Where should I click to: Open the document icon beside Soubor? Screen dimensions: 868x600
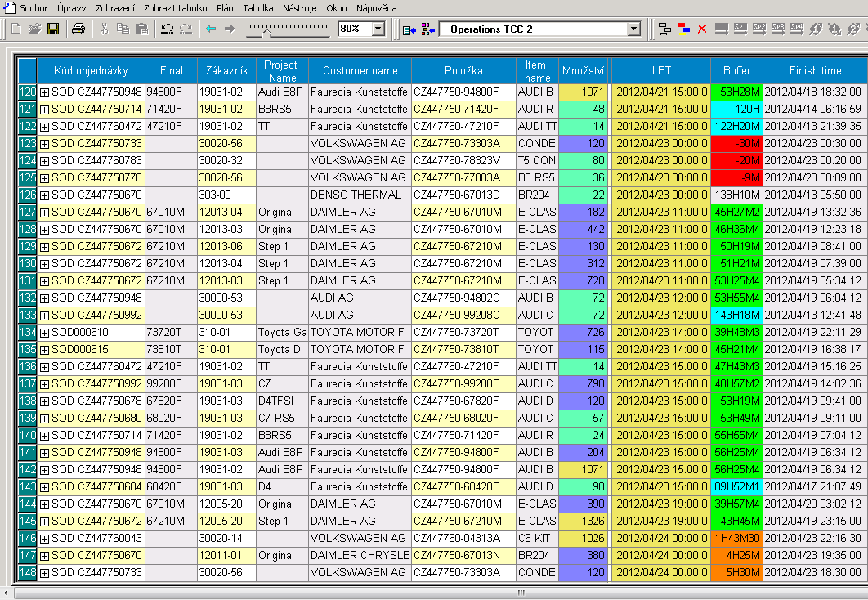(10, 7)
